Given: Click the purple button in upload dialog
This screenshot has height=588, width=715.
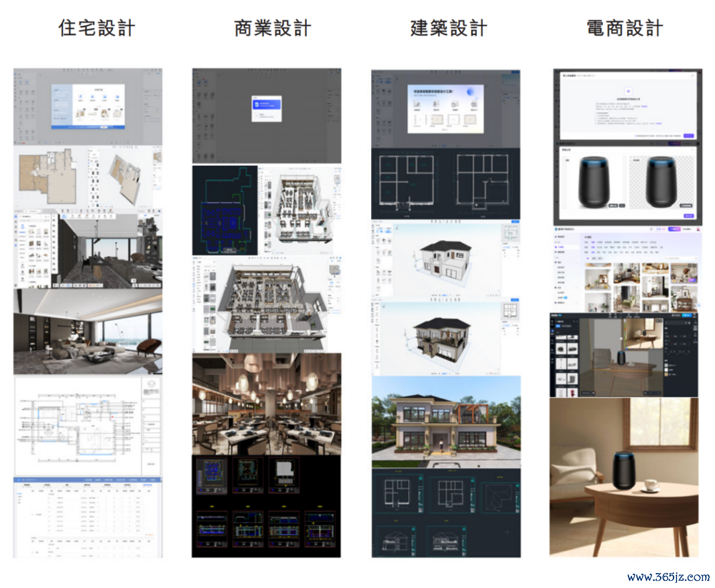Looking at the screenshot, I should 688,136.
